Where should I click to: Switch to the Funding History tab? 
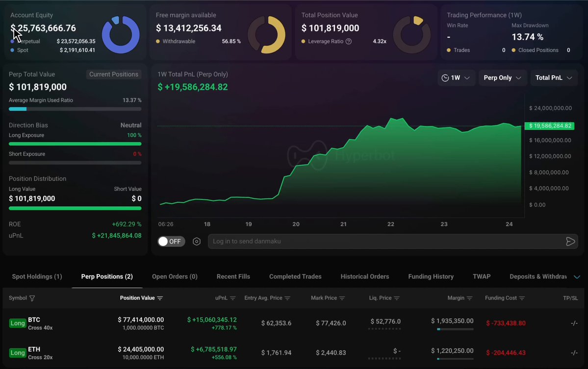click(x=431, y=276)
